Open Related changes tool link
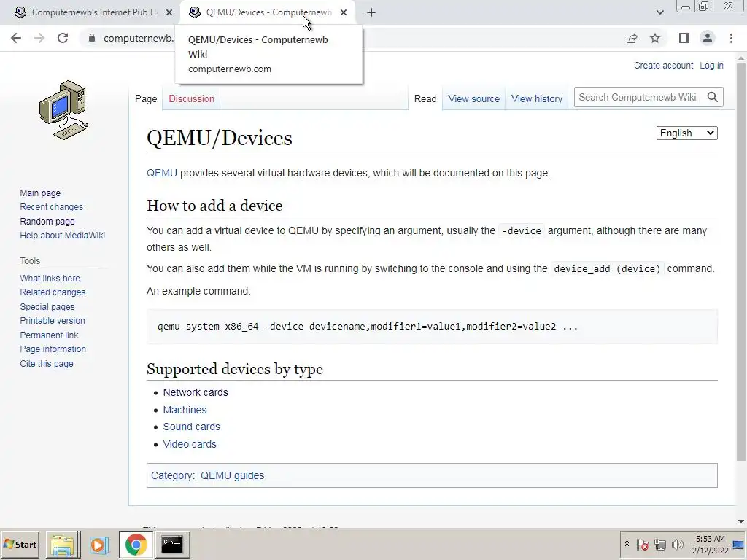747x560 pixels. (x=53, y=292)
